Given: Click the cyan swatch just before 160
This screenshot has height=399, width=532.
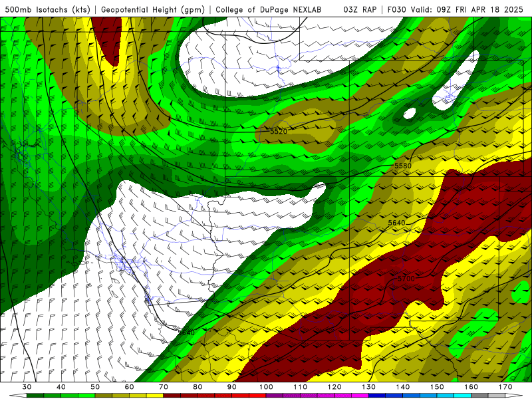Looking at the screenshot, I should click(463, 396).
